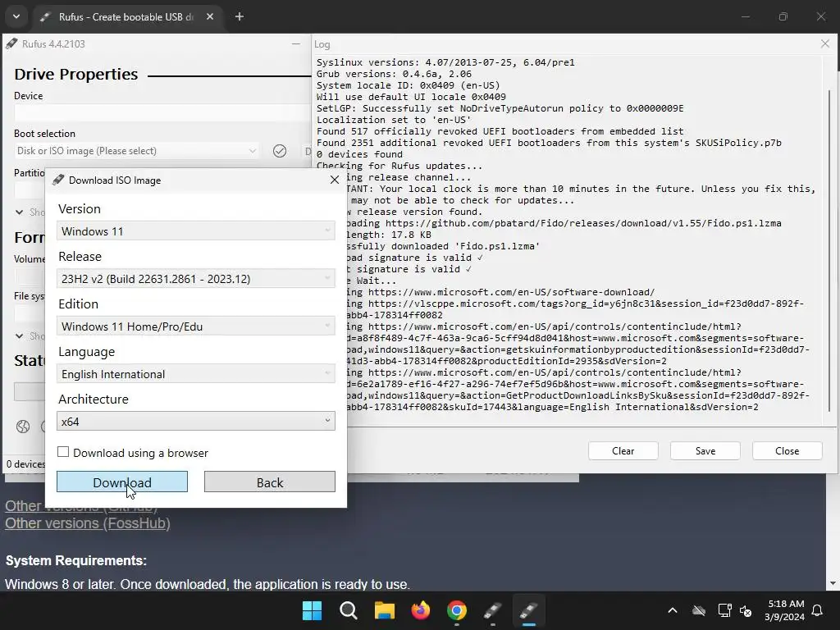This screenshot has width=840, height=630.
Task: Click the Back button in ISO dialog
Action: pos(269,482)
